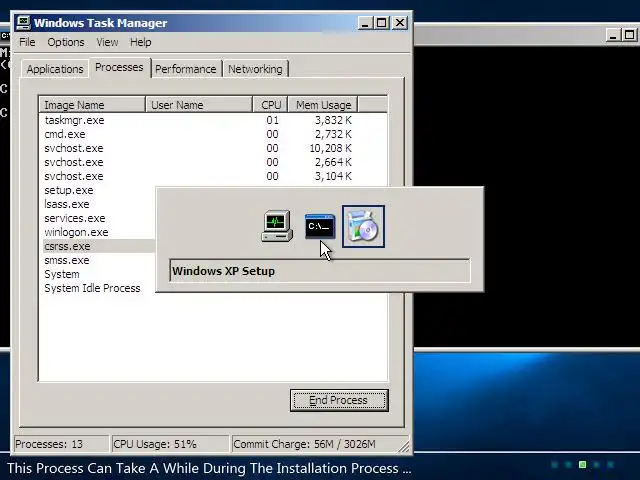Sort by the User Name column header
Viewport: 640px width, 480px height.
[199, 105]
